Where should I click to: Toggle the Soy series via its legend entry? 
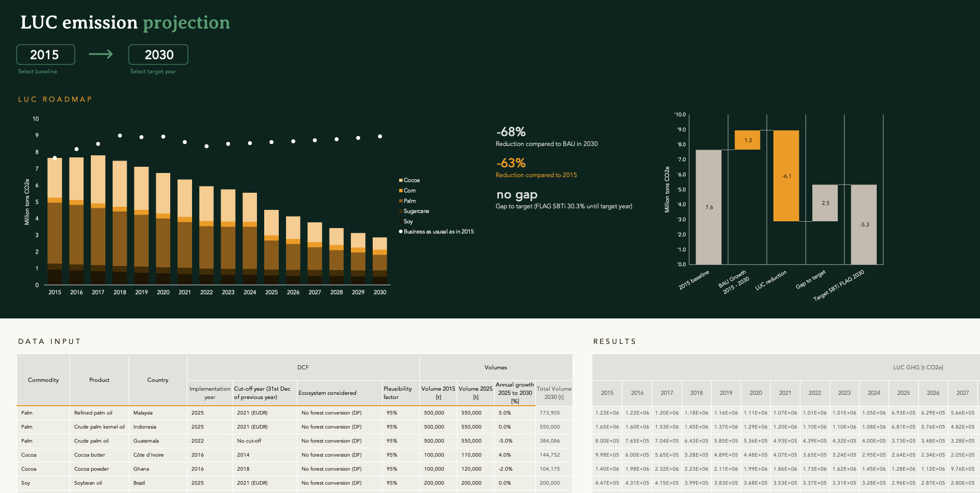tap(408, 221)
